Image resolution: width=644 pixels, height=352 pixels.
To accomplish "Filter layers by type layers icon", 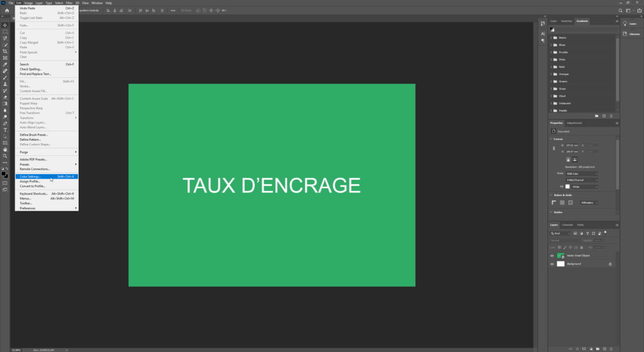I will click(x=587, y=233).
